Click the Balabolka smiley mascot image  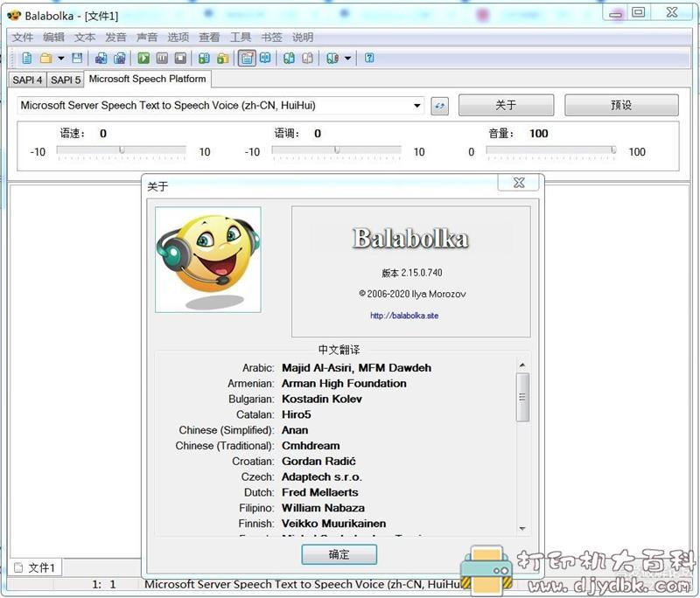tap(208, 260)
